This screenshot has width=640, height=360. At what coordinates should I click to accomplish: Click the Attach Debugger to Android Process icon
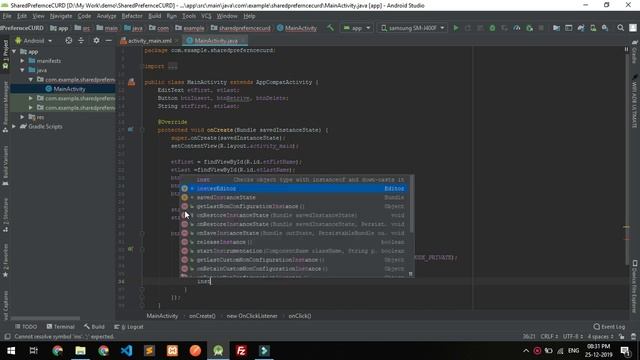point(529,28)
